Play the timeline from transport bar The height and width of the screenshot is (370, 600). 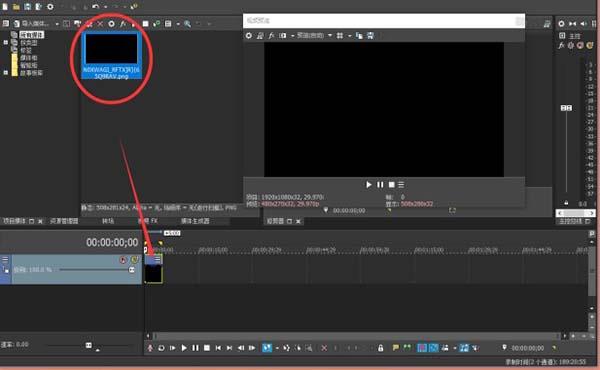point(184,348)
